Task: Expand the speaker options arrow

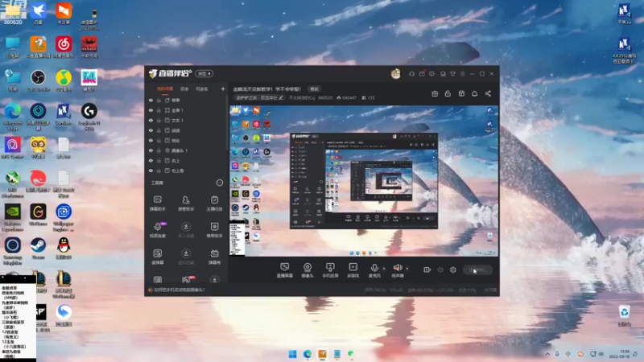Action: [x=407, y=269]
